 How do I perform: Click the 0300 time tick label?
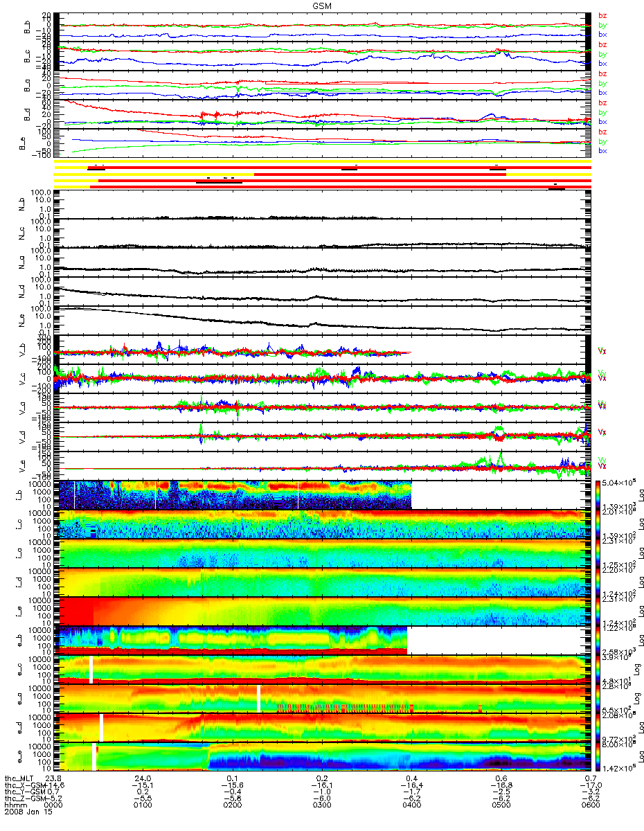(x=321, y=805)
